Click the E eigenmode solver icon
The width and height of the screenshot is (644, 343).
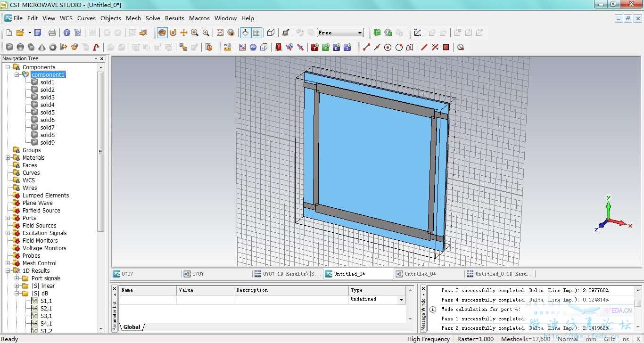(337, 47)
